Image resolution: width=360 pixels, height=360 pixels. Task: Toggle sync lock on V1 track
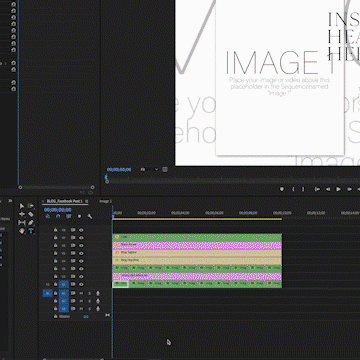(x=73, y=284)
